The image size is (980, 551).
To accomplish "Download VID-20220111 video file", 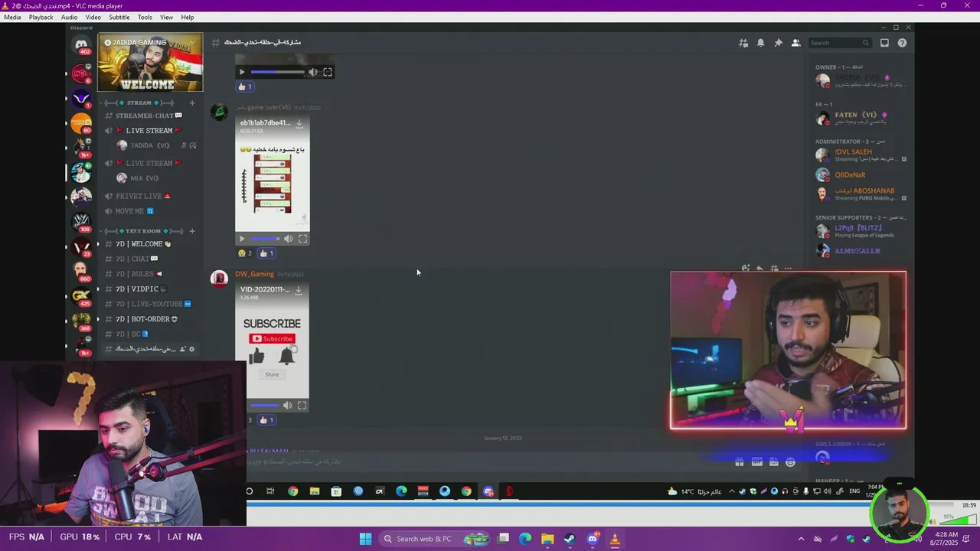I will 299,290.
